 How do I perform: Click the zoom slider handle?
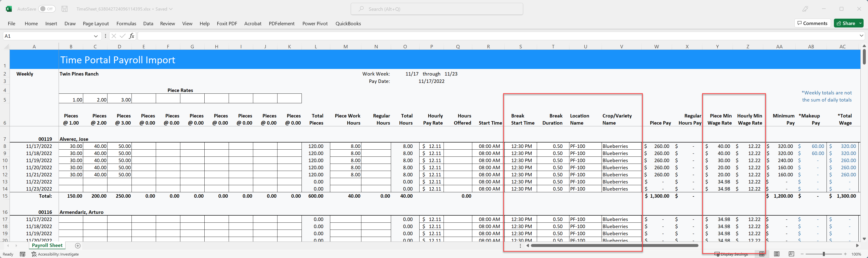coord(824,254)
